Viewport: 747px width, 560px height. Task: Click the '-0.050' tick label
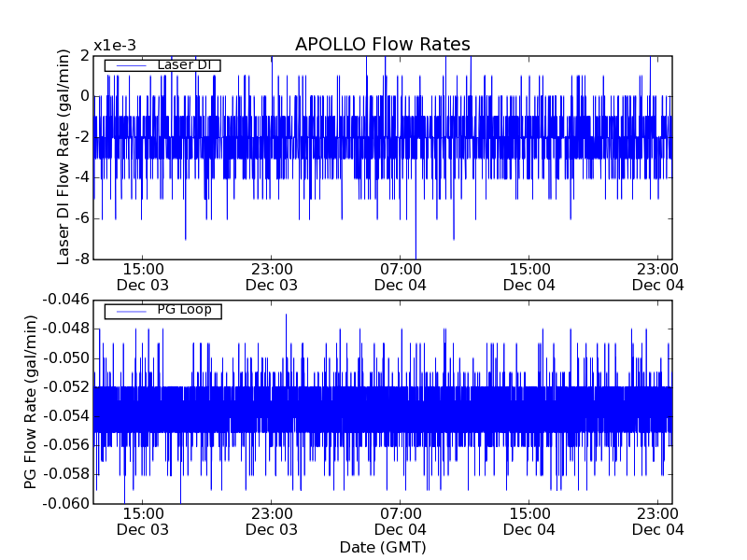pyautogui.click(x=65, y=358)
